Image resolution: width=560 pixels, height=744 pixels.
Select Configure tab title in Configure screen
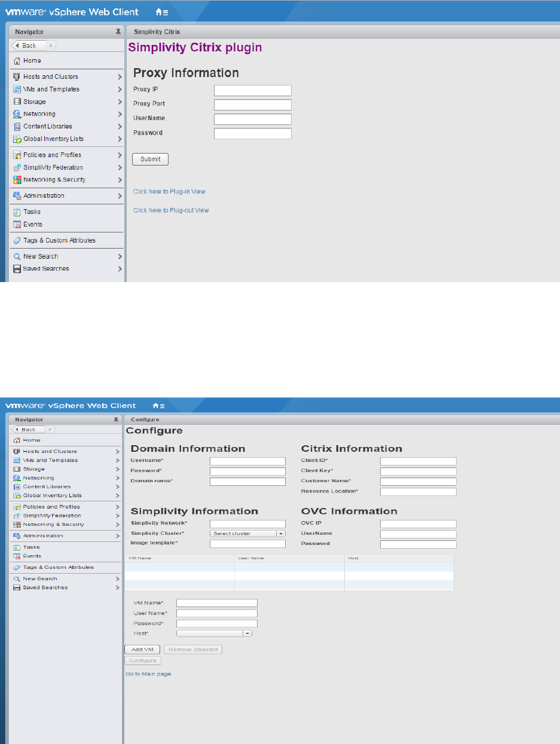[145, 420]
